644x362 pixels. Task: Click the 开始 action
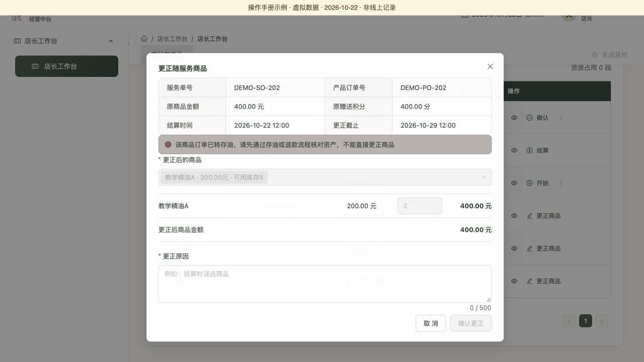pos(537,183)
